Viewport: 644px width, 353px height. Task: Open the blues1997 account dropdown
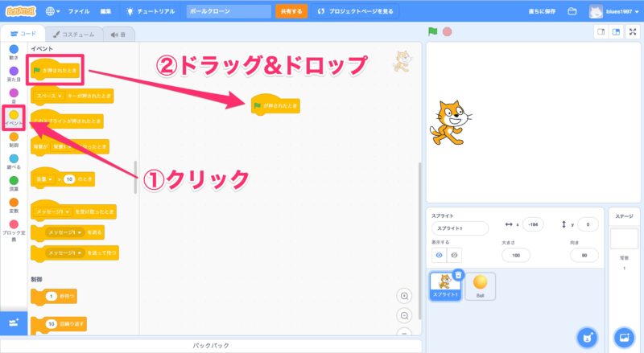(617, 12)
